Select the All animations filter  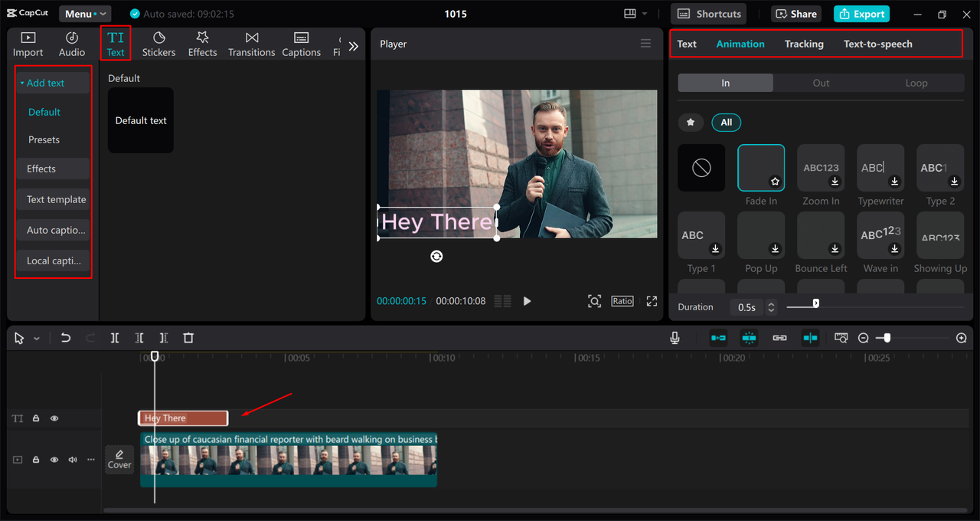click(x=726, y=122)
